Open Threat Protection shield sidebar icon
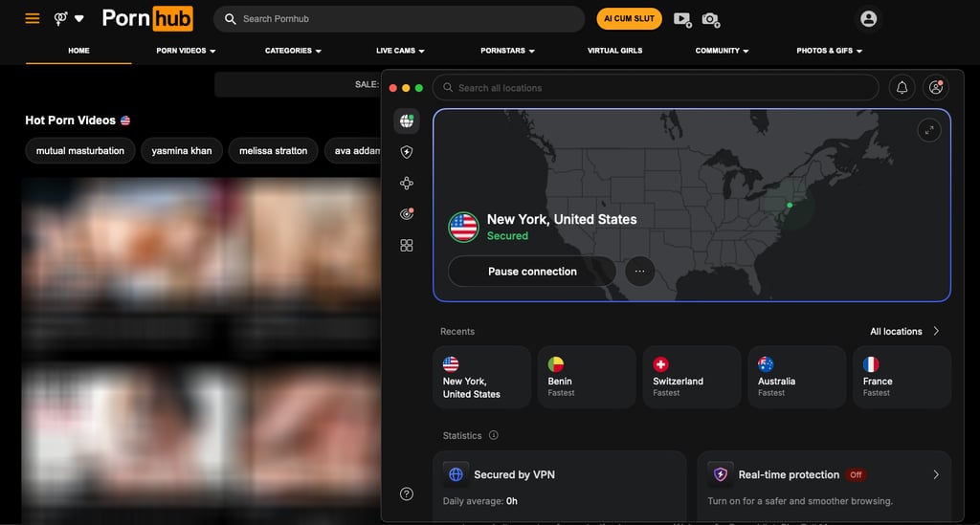980x525 pixels. click(406, 152)
